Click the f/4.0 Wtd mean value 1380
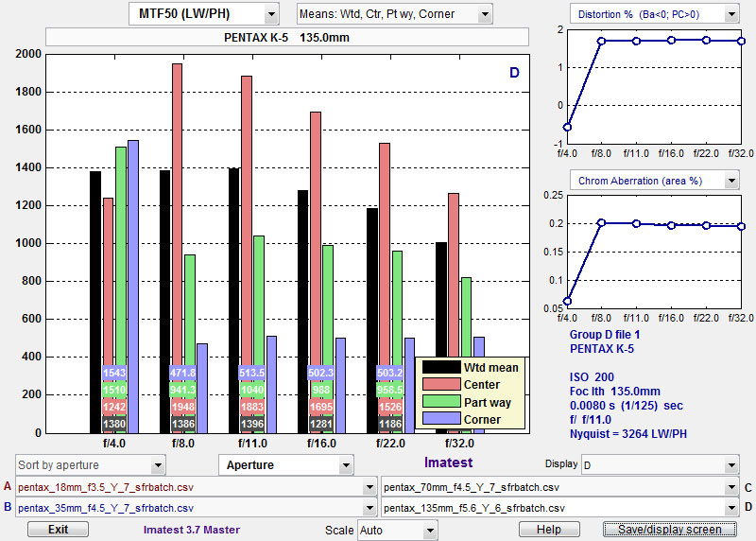Image resolution: width=756 pixels, height=541 pixels. click(x=114, y=424)
